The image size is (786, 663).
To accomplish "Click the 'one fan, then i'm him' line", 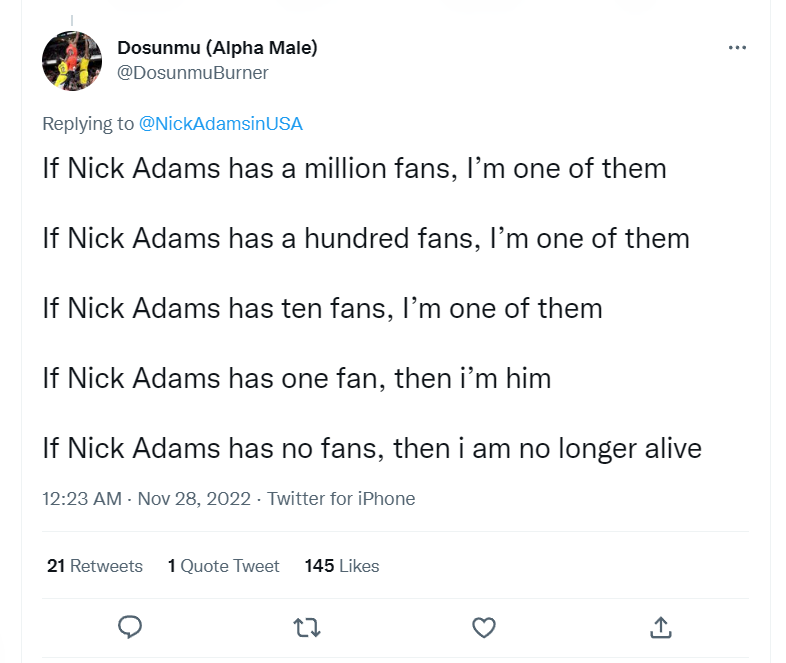I will click(x=296, y=378).
